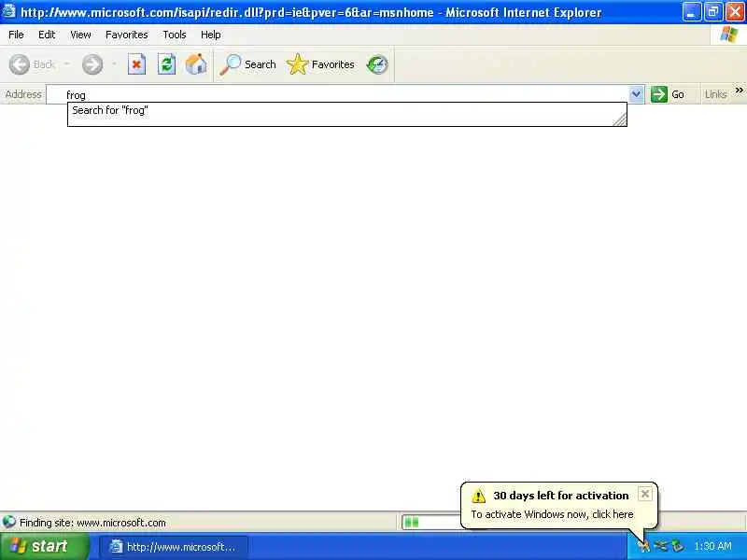Click the safely remove hardware tray icon
This screenshot has width=747, height=560.
coord(677,546)
